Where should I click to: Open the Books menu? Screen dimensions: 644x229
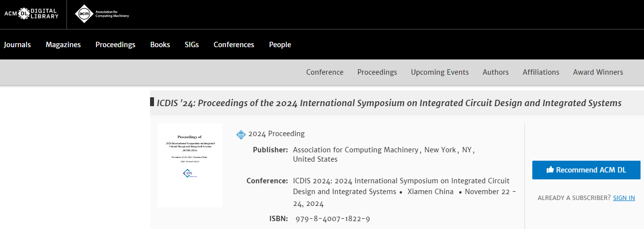160,45
